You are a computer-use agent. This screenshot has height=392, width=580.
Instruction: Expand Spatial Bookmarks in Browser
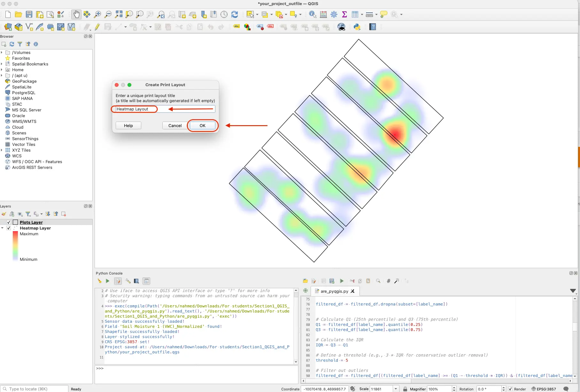point(2,64)
